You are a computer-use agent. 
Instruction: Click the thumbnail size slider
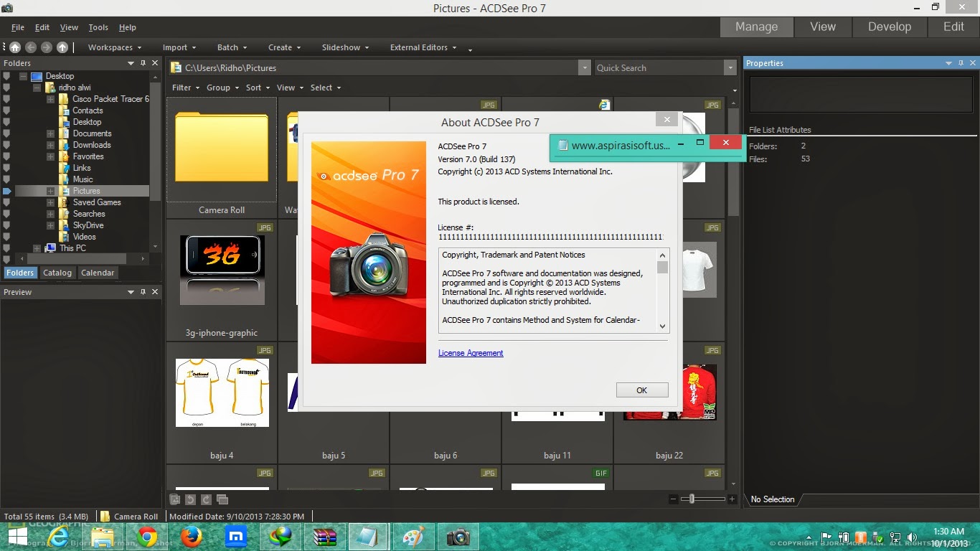point(692,499)
